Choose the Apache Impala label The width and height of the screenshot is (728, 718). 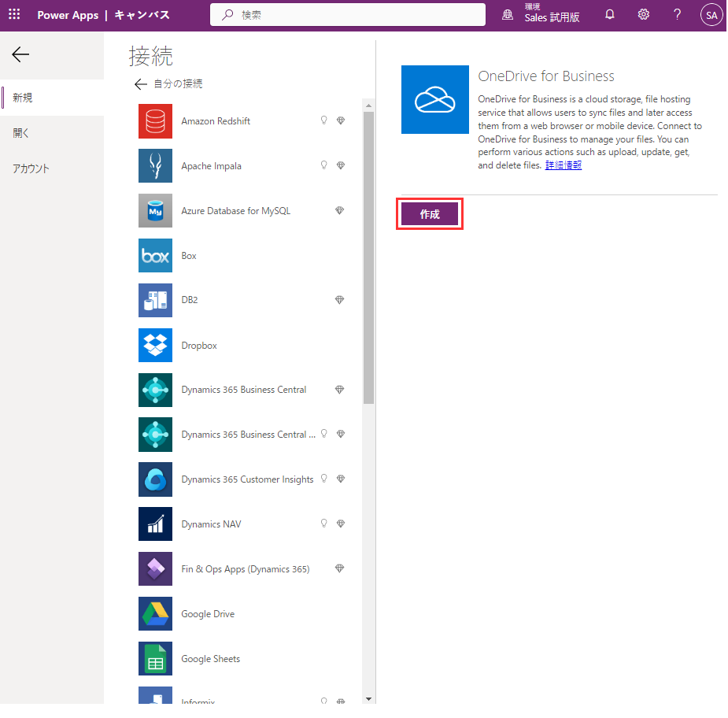pos(211,166)
